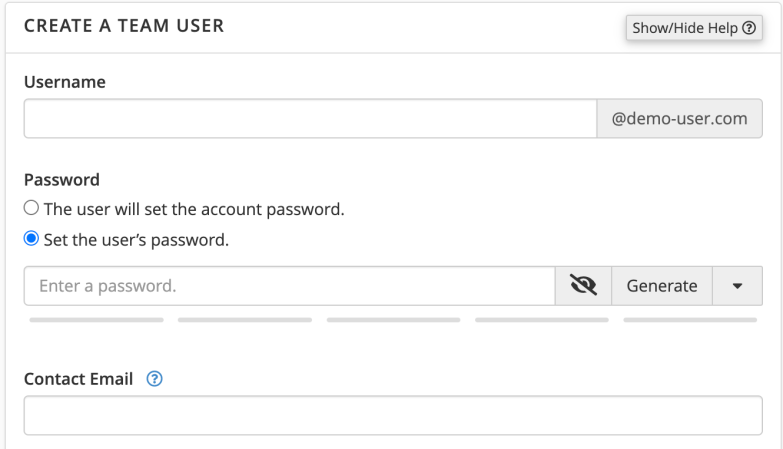
Task: Click the Password section label
Action: pos(61,180)
